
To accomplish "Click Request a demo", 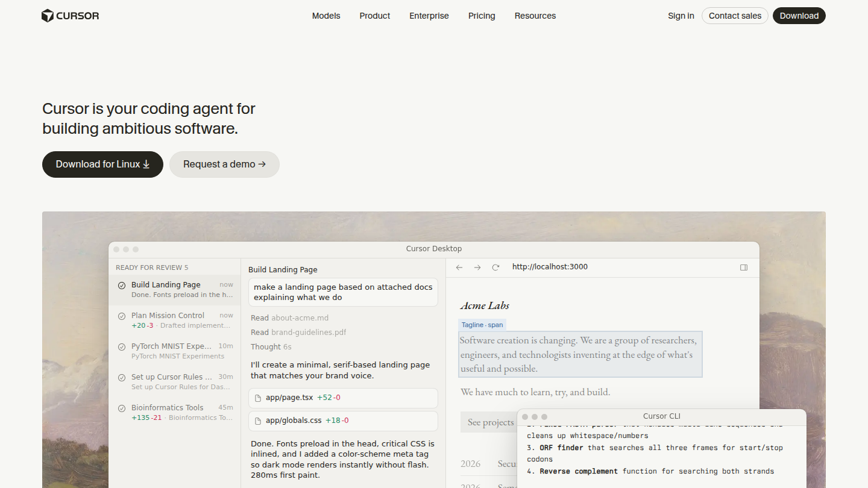I will [224, 164].
